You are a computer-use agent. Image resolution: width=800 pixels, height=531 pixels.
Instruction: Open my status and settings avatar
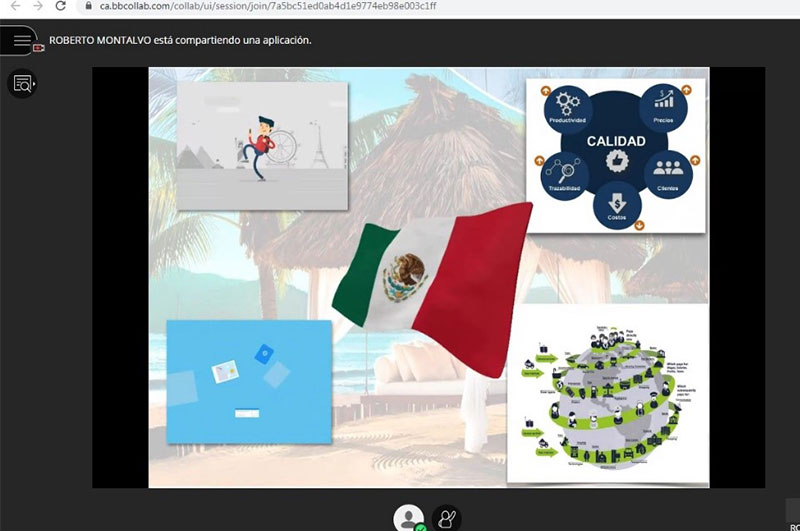408,519
